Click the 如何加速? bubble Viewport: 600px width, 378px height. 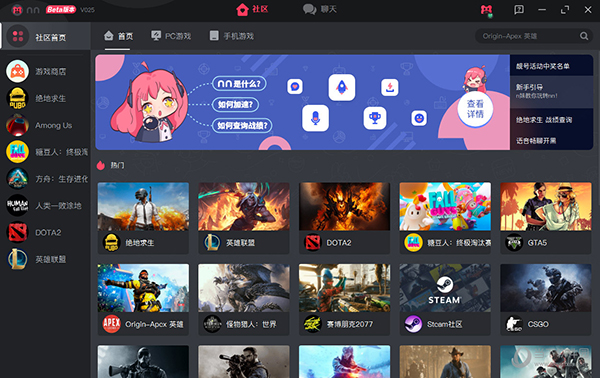click(x=236, y=104)
